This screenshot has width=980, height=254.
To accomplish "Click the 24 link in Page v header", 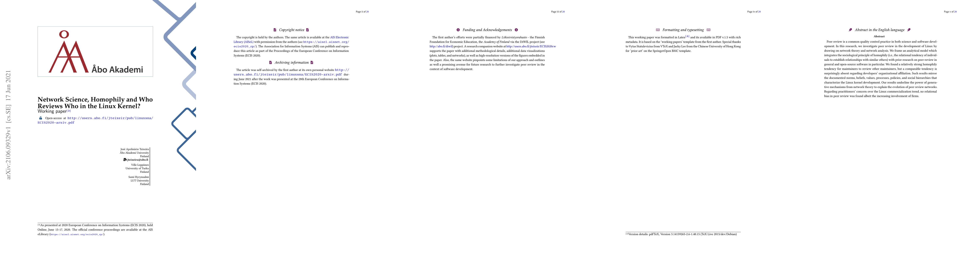I will pyautogui.click(x=955, y=12).
